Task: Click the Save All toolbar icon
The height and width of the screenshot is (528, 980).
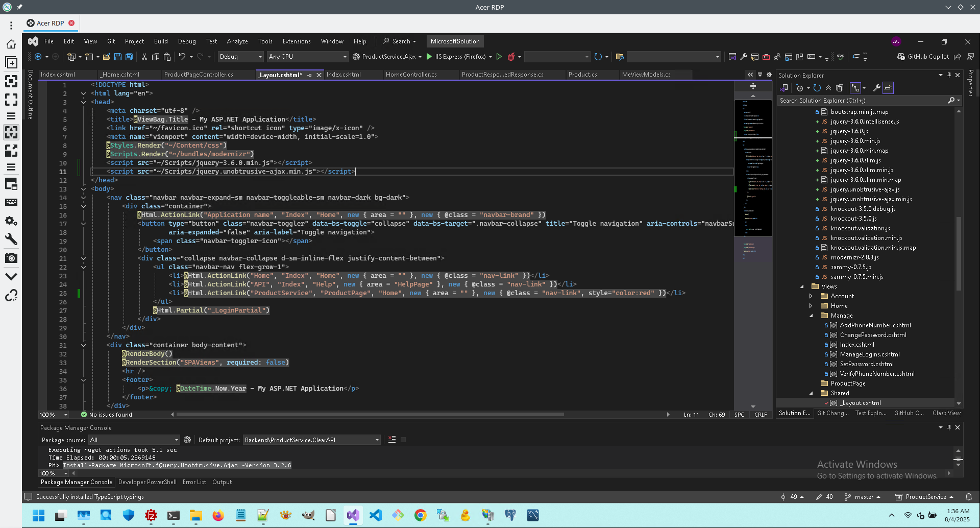Action: 129,57
